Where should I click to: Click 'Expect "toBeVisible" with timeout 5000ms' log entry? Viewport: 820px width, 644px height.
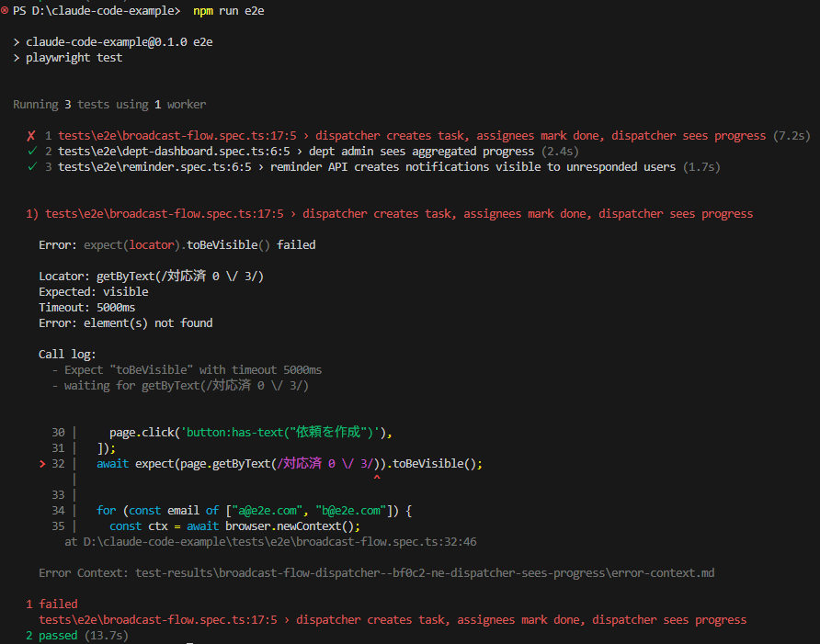193,370
